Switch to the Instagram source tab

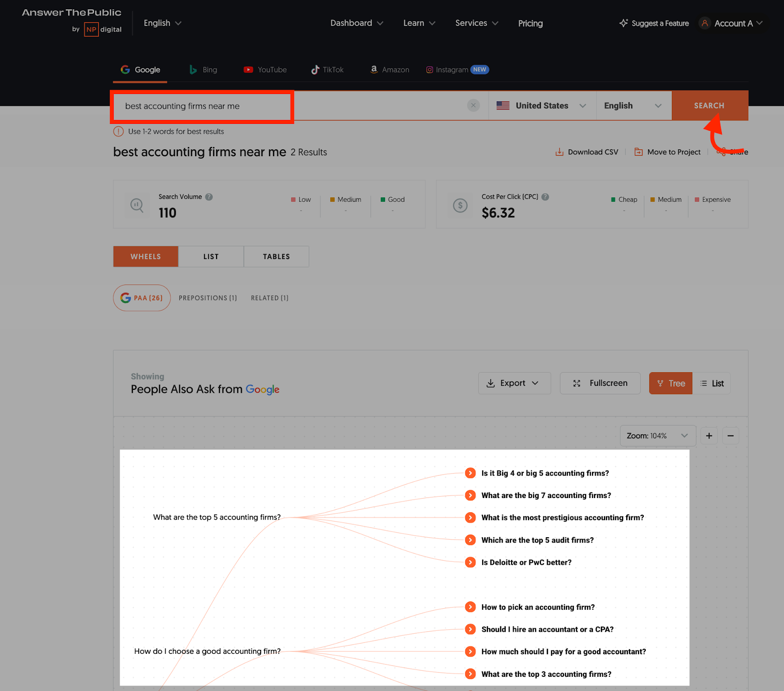click(x=457, y=70)
